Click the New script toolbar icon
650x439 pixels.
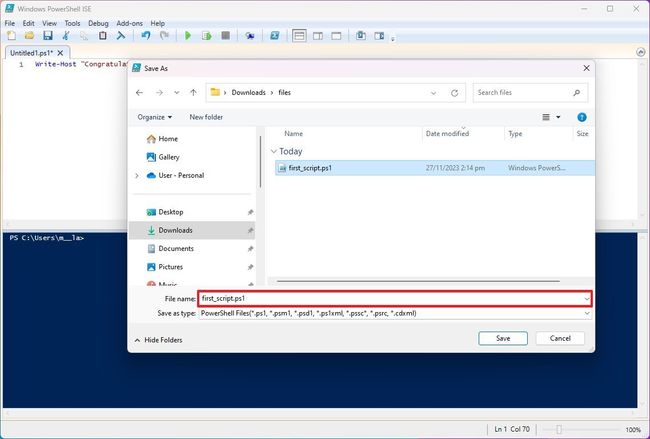click(x=12, y=36)
